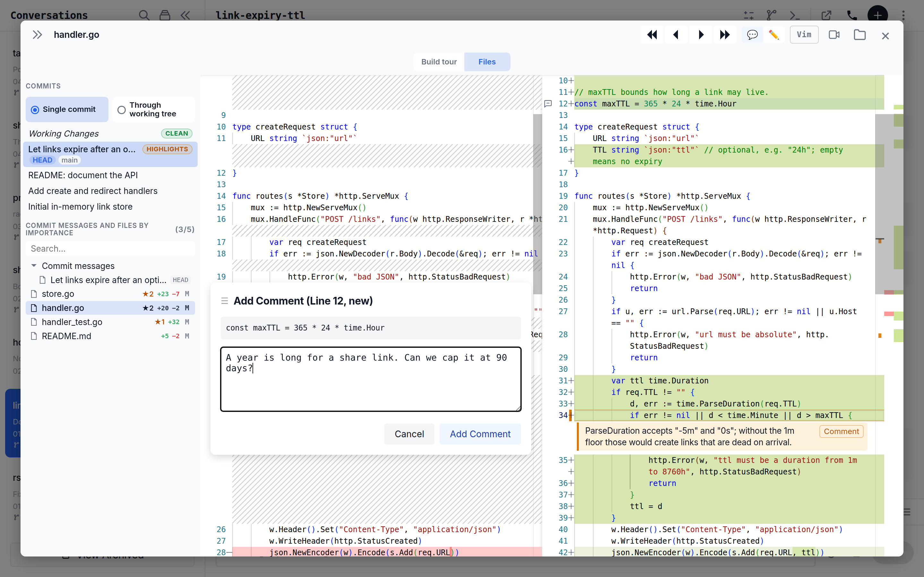The width and height of the screenshot is (924, 577).
Task: Go to previous change arrow
Action: coord(676,35)
